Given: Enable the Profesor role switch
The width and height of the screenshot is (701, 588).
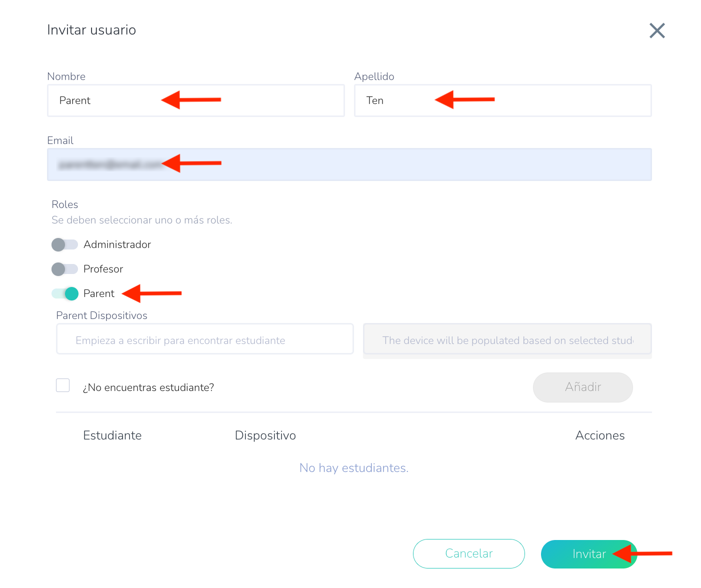Looking at the screenshot, I should pos(65,269).
